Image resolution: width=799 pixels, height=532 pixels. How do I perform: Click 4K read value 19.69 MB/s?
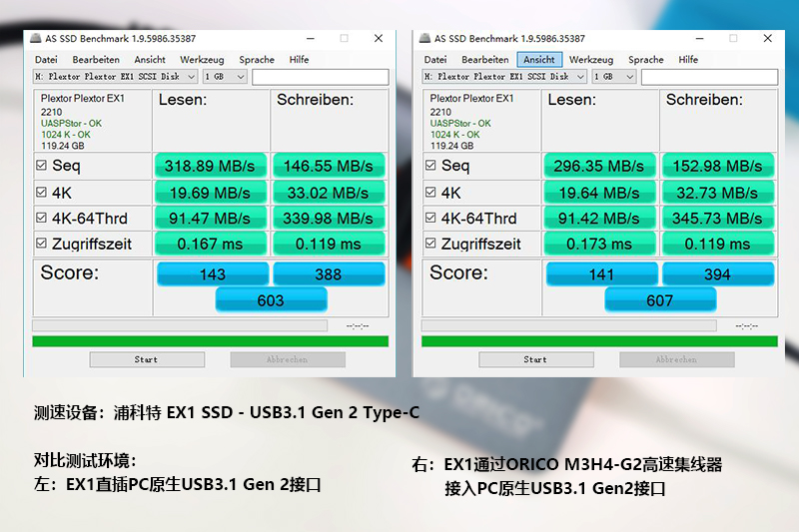point(210,193)
